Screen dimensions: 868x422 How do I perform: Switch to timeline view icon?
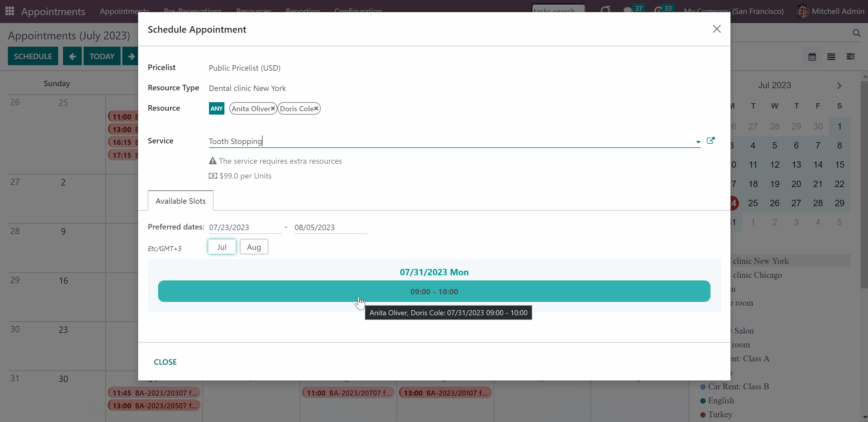pyautogui.click(x=850, y=57)
